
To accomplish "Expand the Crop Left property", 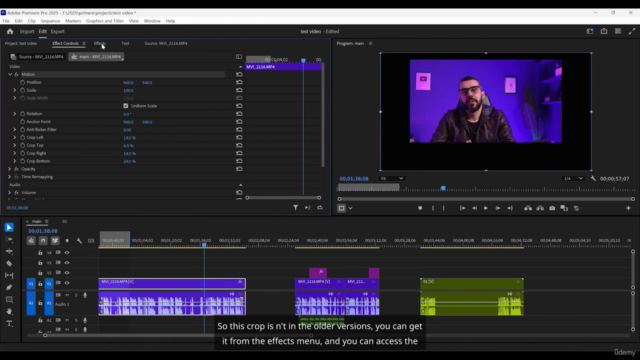I will [15, 138].
